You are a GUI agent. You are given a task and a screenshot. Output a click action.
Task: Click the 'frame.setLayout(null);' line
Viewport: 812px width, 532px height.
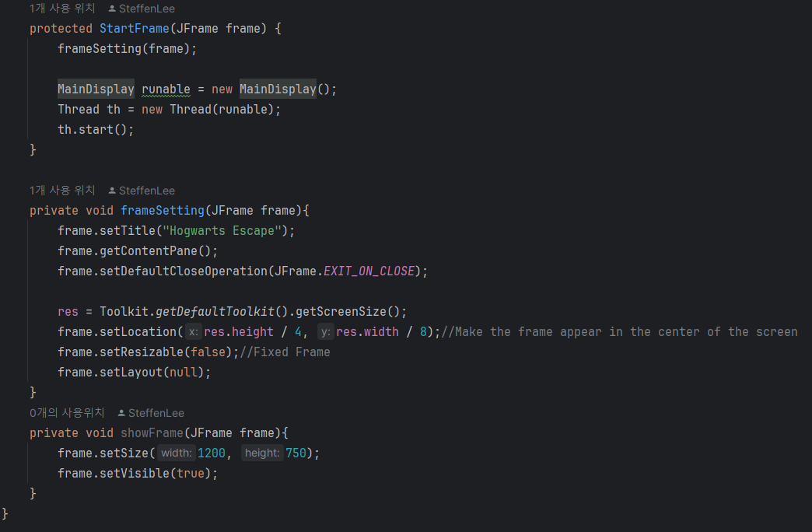(x=134, y=372)
